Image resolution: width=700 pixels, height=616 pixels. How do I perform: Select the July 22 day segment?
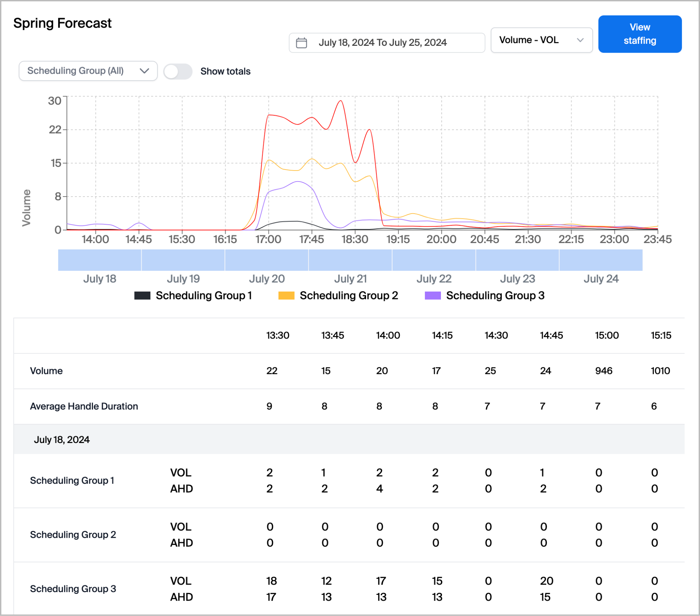point(433,260)
